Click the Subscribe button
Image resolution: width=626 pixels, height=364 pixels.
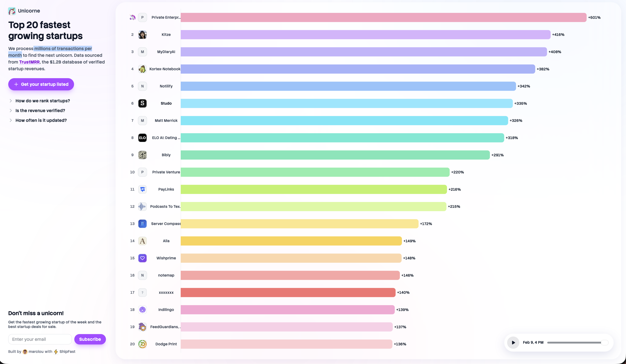pos(90,339)
